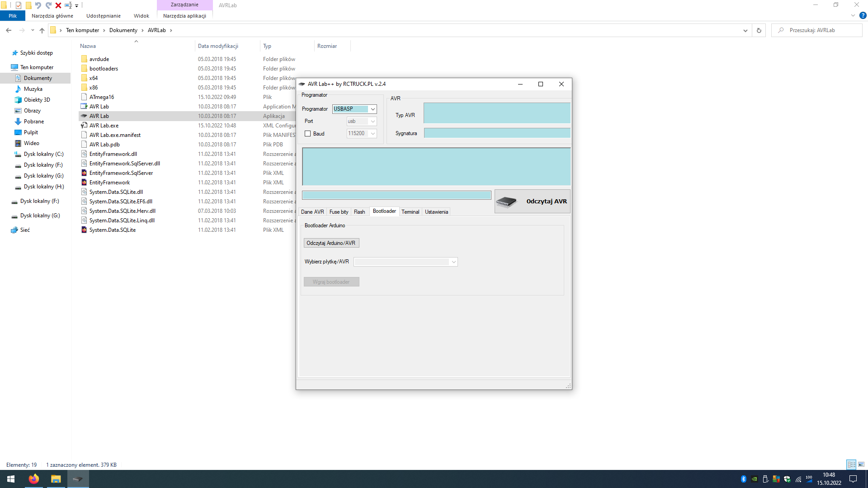The width and height of the screenshot is (868, 488).
Task: Open Firefox from the taskbar
Action: (34, 479)
